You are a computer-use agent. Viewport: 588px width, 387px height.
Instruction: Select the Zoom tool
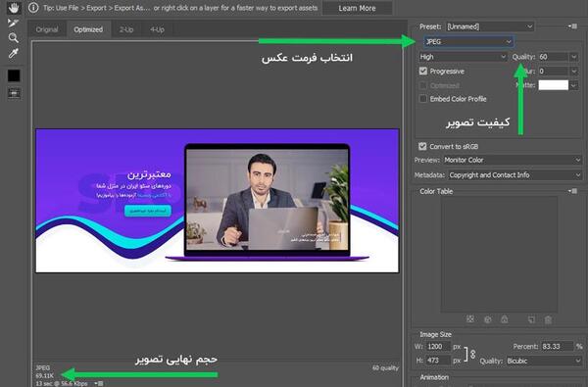[14, 38]
